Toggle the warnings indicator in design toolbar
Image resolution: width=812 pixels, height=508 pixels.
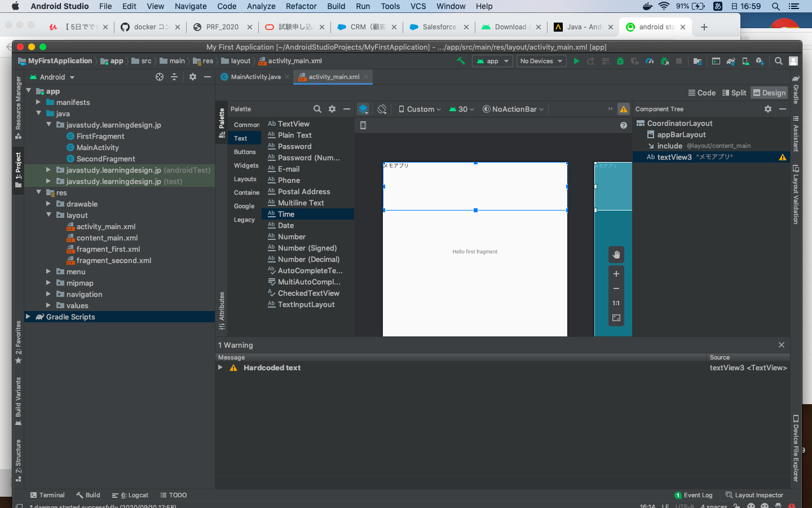624,109
